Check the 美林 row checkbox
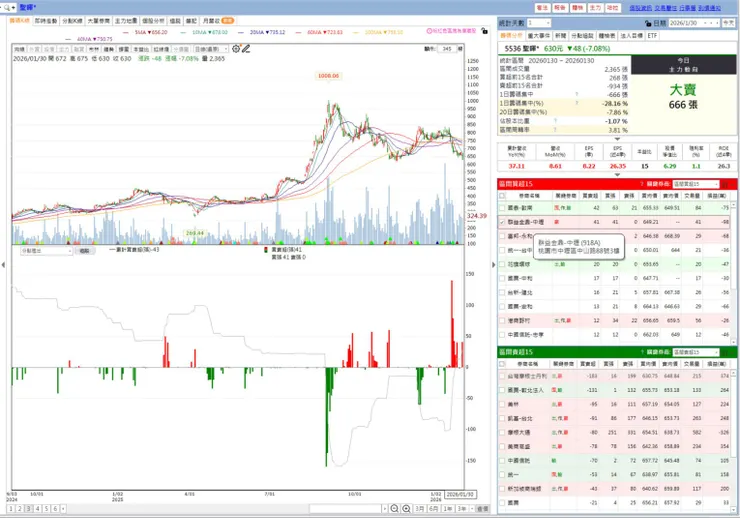The image size is (740, 518). point(502,404)
